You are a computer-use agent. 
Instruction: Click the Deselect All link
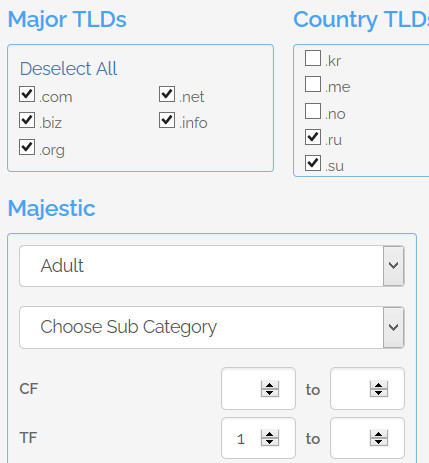68,69
